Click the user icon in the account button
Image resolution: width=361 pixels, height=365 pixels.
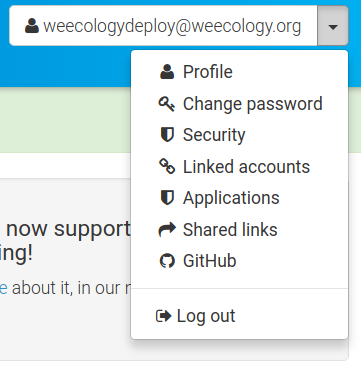[32, 26]
